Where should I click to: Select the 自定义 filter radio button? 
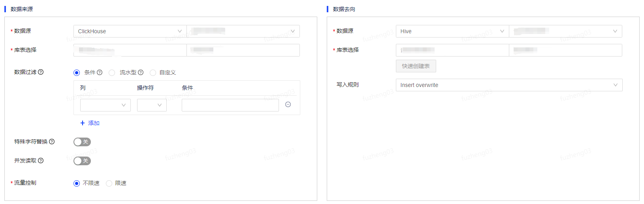[153, 73]
